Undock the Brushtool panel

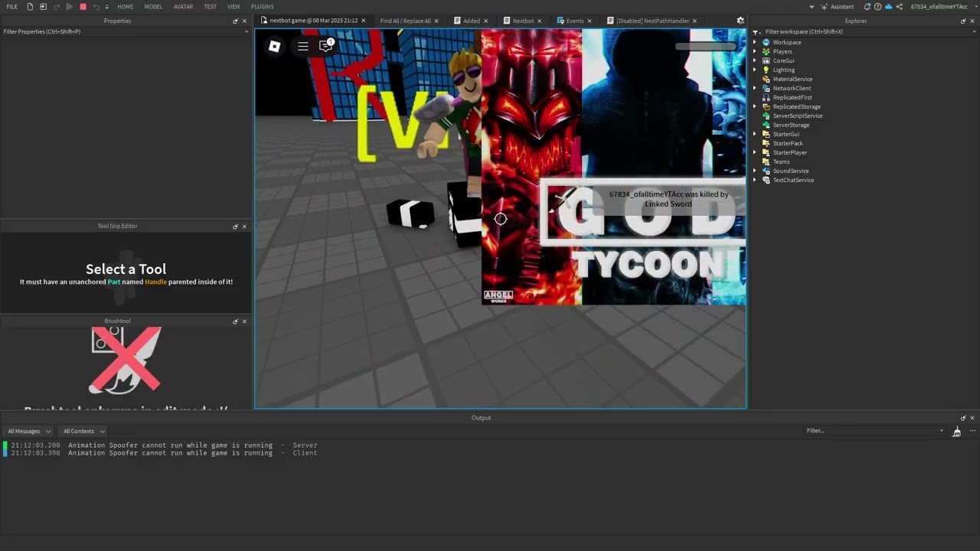click(235, 321)
